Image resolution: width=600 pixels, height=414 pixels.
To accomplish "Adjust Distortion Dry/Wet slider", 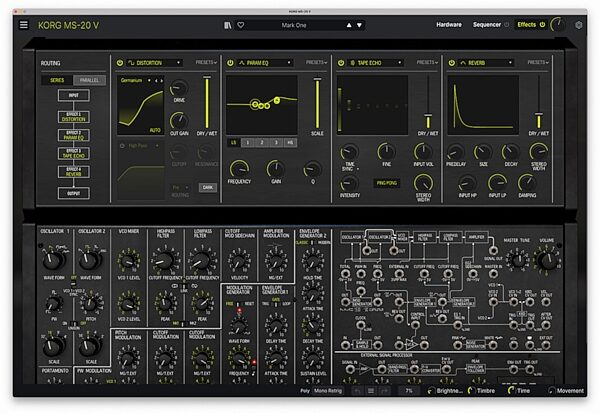I will pyautogui.click(x=207, y=103).
